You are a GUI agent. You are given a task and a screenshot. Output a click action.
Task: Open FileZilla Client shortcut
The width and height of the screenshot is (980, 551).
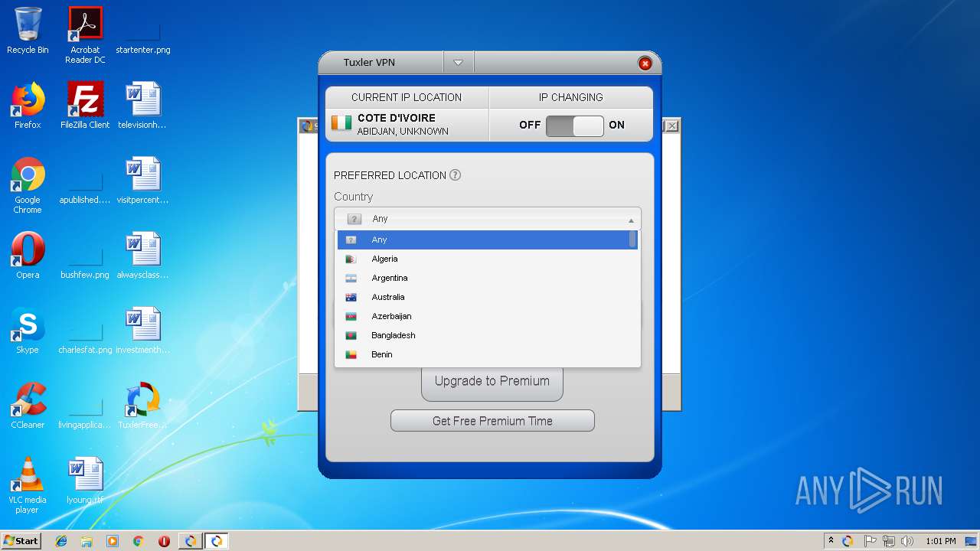pos(85,106)
